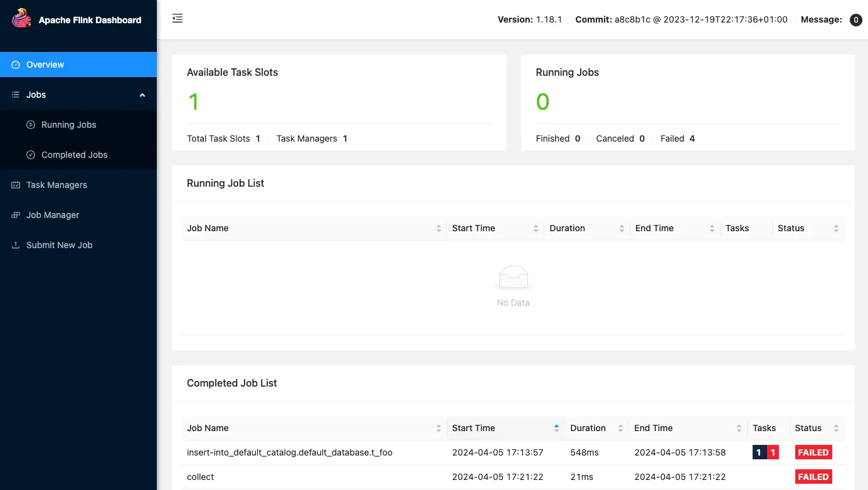Click the red failed task count badge

(x=773, y=452)
